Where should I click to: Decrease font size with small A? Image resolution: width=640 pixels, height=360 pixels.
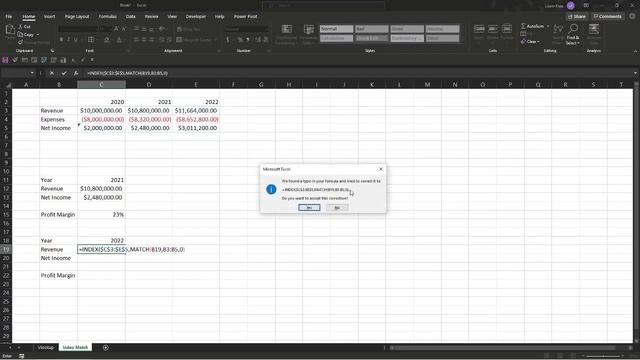click(124, 29)
